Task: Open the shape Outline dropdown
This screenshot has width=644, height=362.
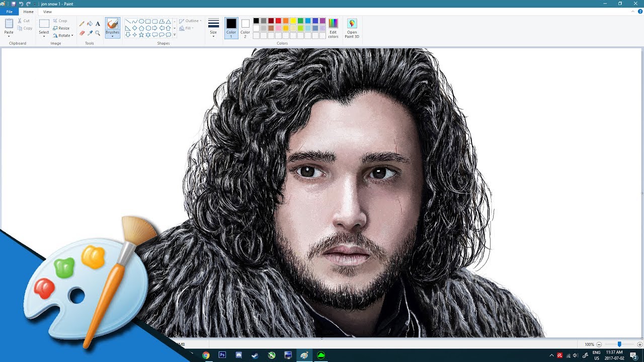Action: pos(190,21)
